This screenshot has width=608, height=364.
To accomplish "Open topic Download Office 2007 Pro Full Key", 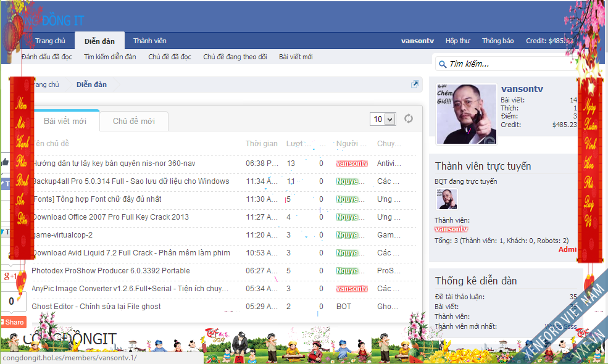I will (110, 217).
